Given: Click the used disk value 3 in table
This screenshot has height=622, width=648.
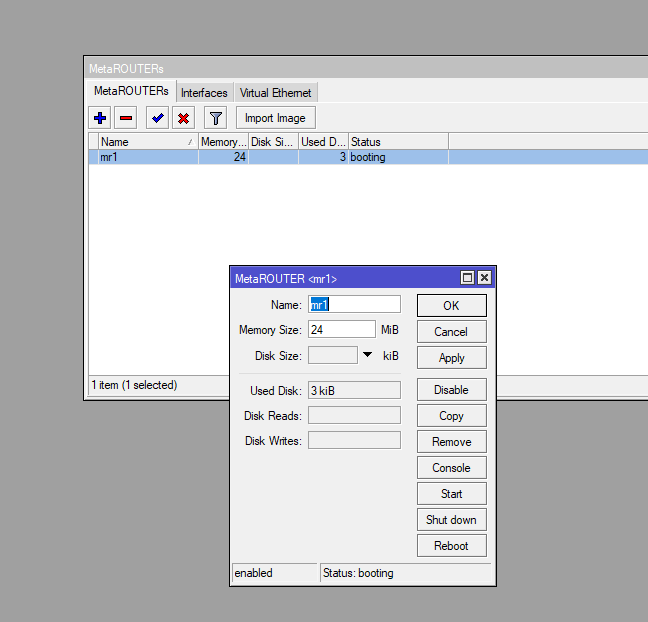Looking at the screenshot, I should (323, 157).
